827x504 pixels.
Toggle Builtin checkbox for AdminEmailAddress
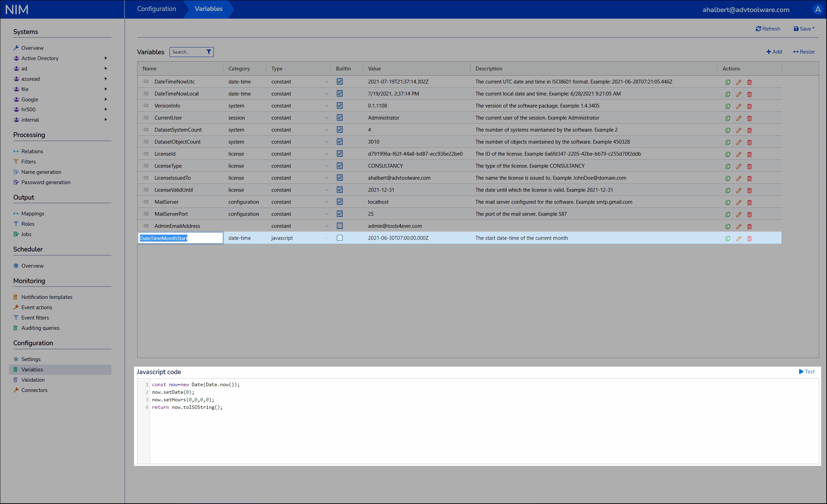point(340,226)
